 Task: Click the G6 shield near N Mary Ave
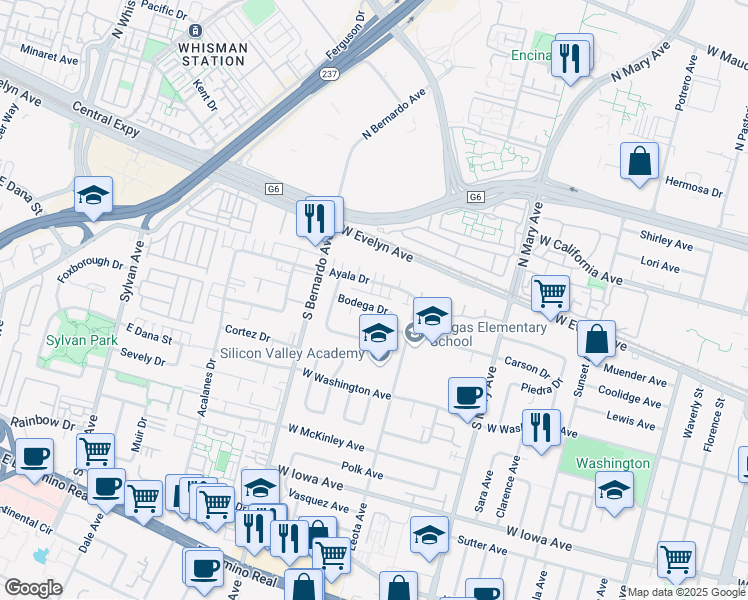[475, 197]
